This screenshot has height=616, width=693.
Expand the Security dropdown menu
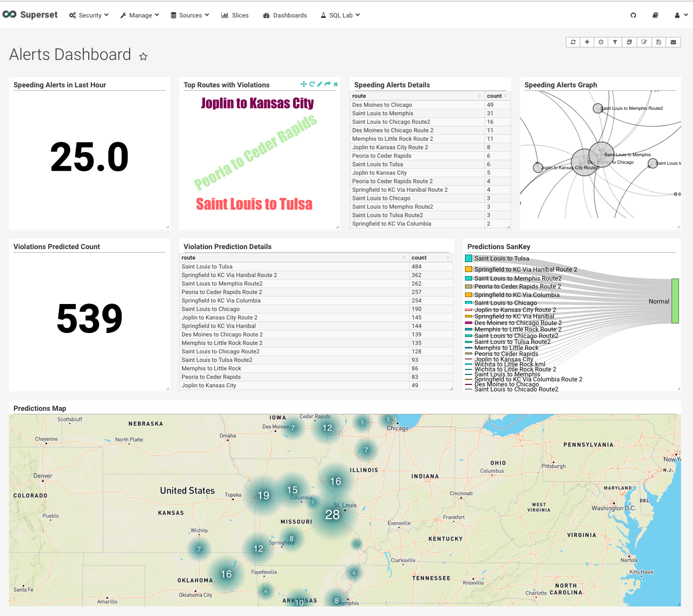[x=89, y=15]
